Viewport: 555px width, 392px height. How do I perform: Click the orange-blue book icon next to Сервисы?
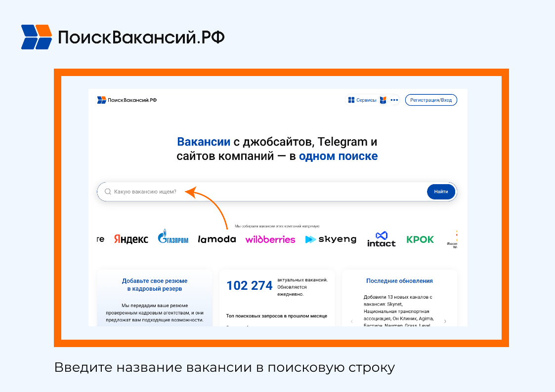click(x=383, y=100)
